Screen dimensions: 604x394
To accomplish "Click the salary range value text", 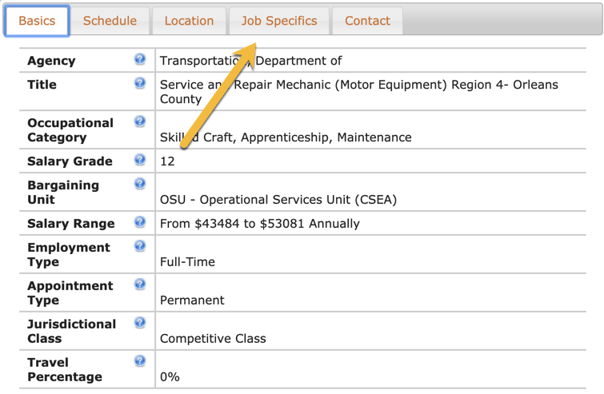I will click(260, 224).
